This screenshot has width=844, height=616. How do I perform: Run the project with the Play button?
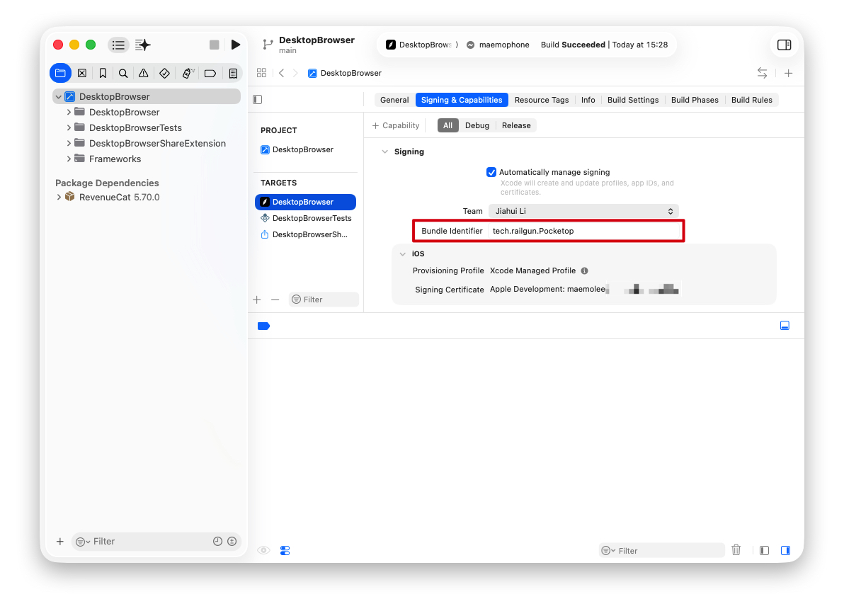pyautogui.click(x=235, y=45)
